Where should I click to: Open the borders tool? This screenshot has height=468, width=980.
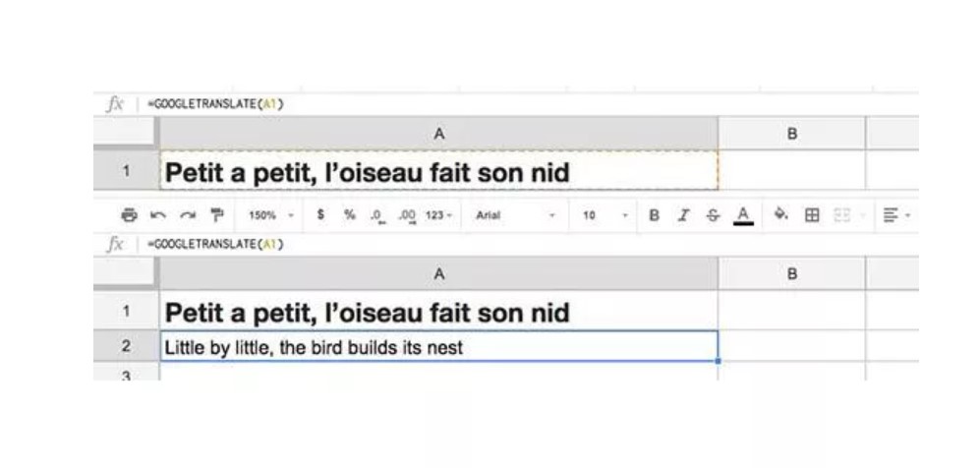pos(812,214)
